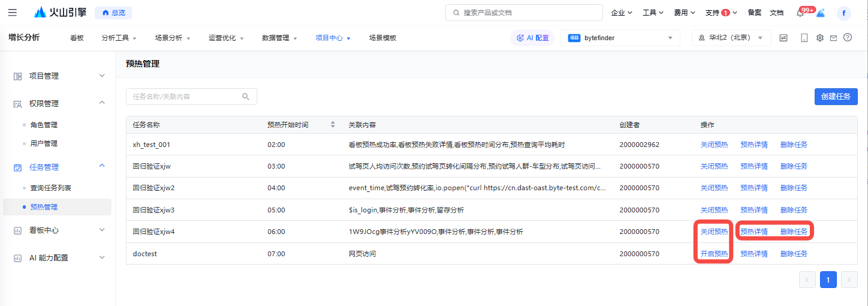Click task name doctest
868x306 pixels.
144,254
